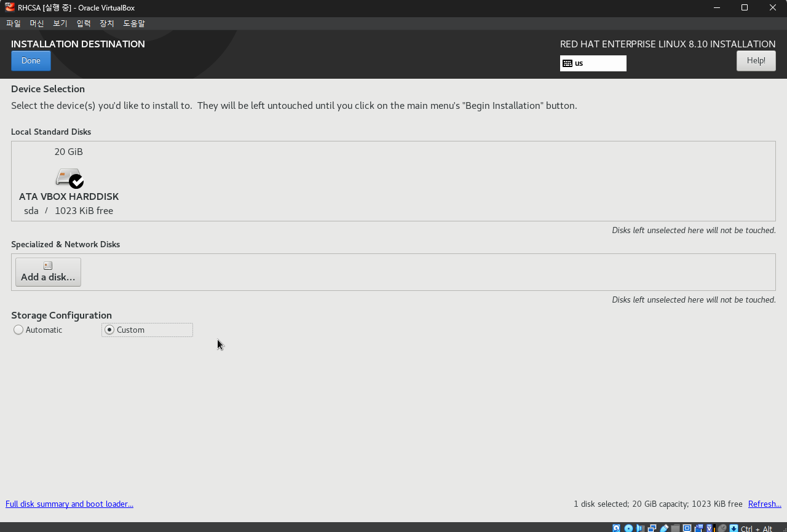
Task: Select the ATA VBOX HARDDISK disk icon
Action: tap(69, 178)
